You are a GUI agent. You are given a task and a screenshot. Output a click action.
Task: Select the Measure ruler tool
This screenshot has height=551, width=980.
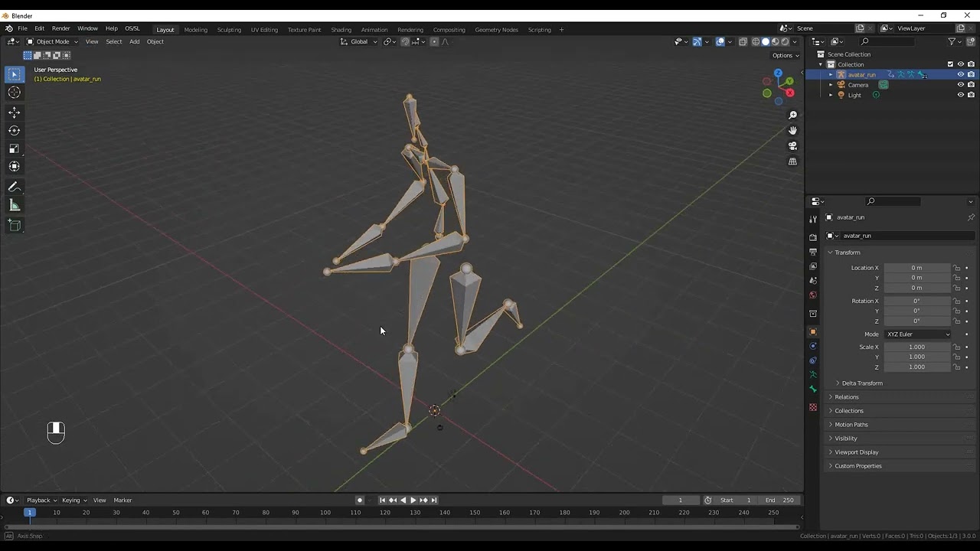(15, 205)
